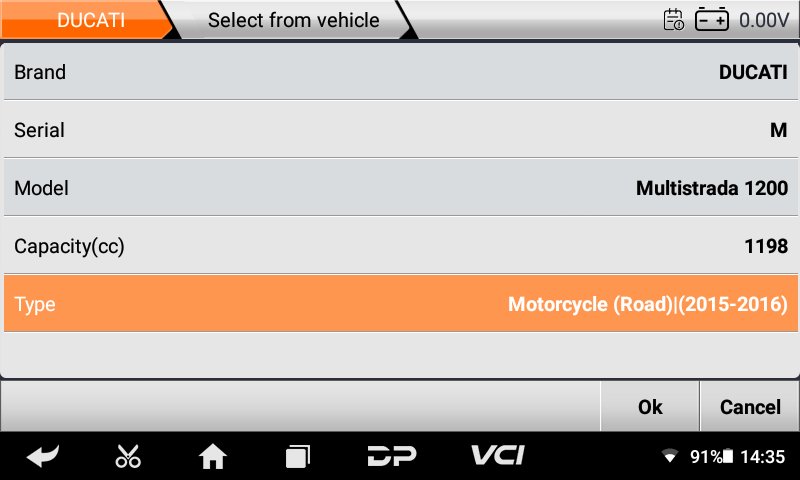800x480 pixels.
Task: Choose the Capacity(cc) 1198 row
Action: [x=400, y=246]
